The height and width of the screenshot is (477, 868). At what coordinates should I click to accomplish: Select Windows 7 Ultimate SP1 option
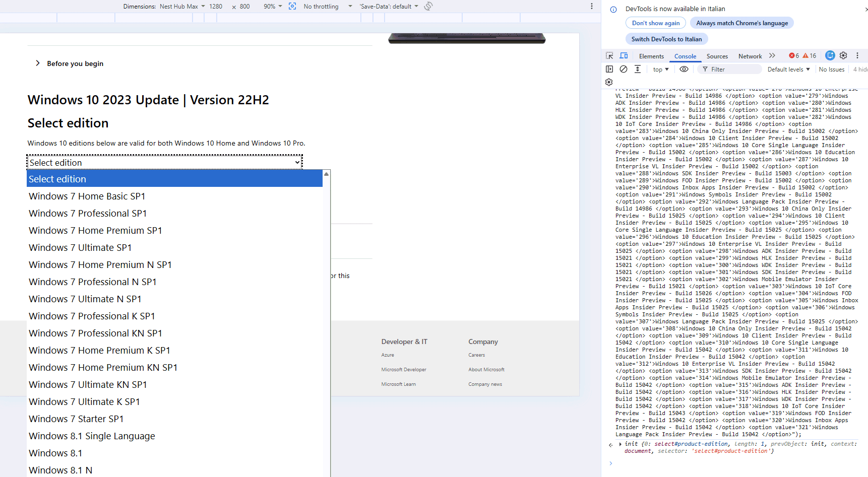174,247
